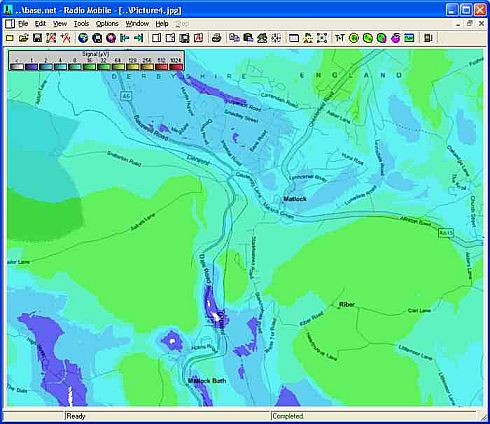Click the magenta round coverage icon
The image size is (490, 424).
click(395, 38)
